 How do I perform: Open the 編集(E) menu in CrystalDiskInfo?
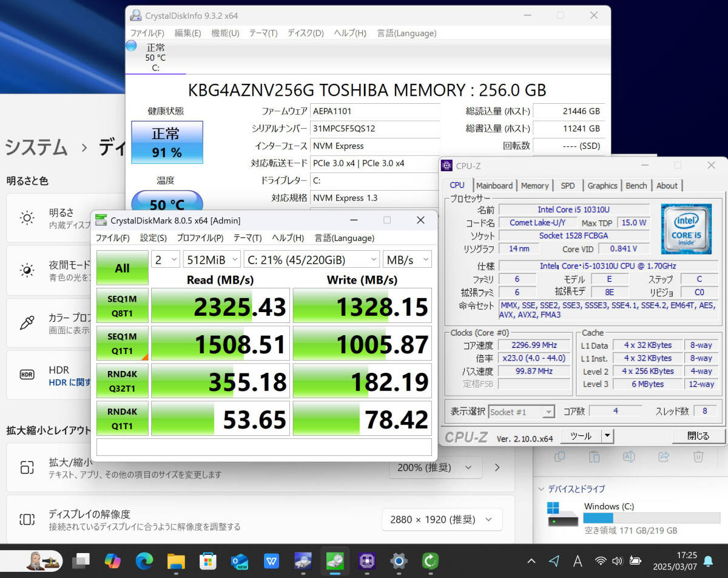tap(188, 33)
